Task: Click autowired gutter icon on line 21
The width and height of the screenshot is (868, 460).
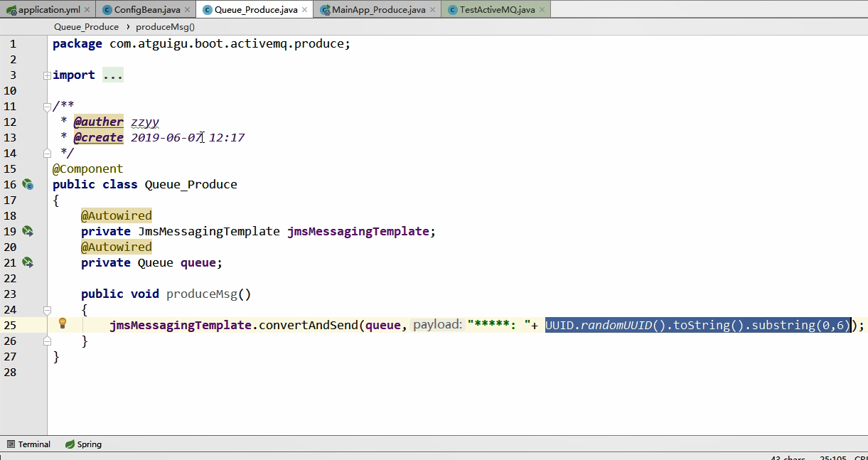Action: pos(28,262)
